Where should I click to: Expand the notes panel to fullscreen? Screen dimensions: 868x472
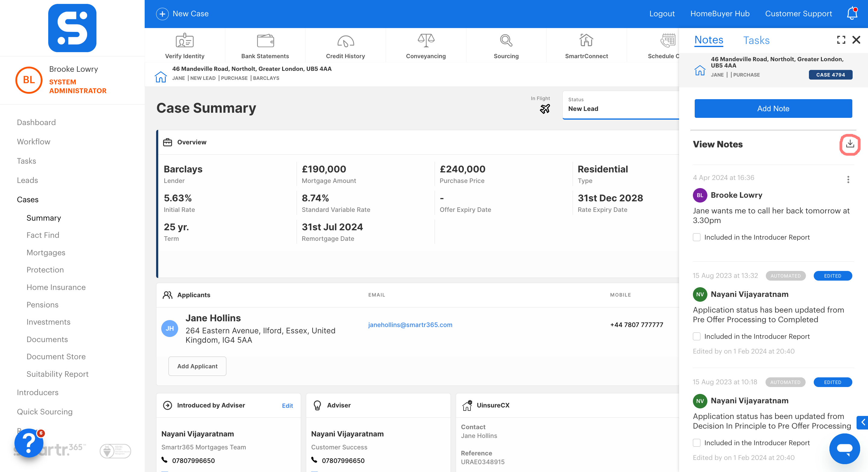pyautogui.click(x=841, y=40)
